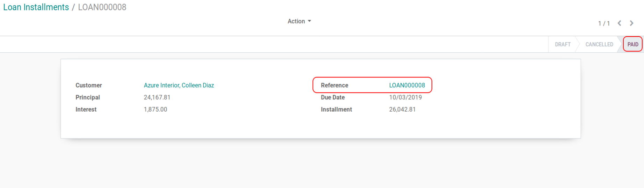This screenshot has width=644, height=188.
Task: Open the LOAN000008 reference link
Action: (407, 85)
